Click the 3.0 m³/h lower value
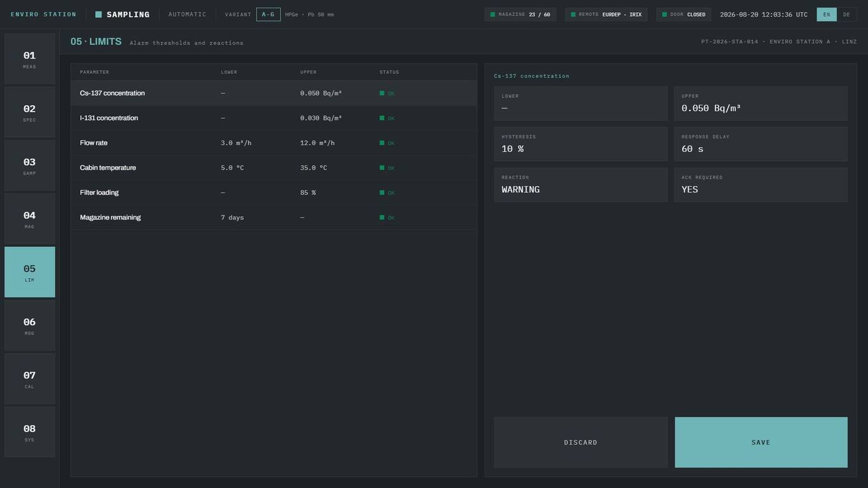868x488 pixels. tap(236, 143)
